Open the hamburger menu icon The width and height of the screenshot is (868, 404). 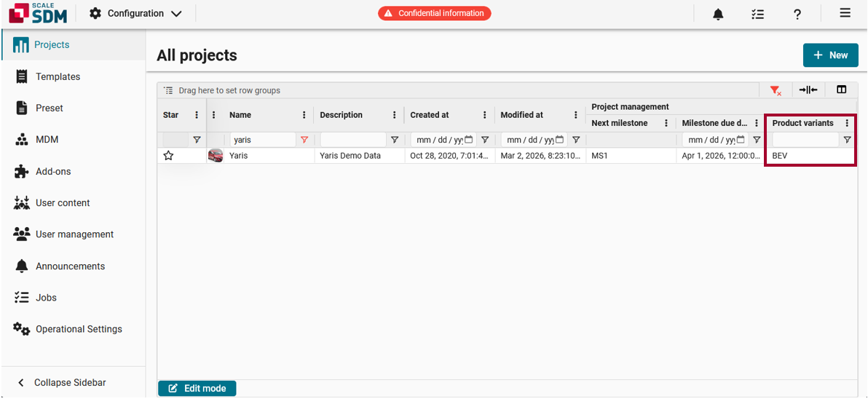click(x=845, y=13)
